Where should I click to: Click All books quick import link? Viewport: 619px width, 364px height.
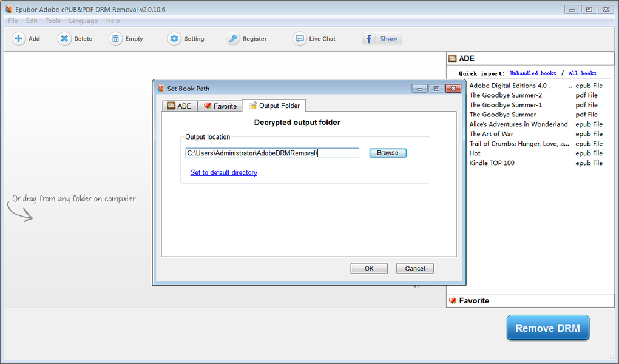[583, 73]
